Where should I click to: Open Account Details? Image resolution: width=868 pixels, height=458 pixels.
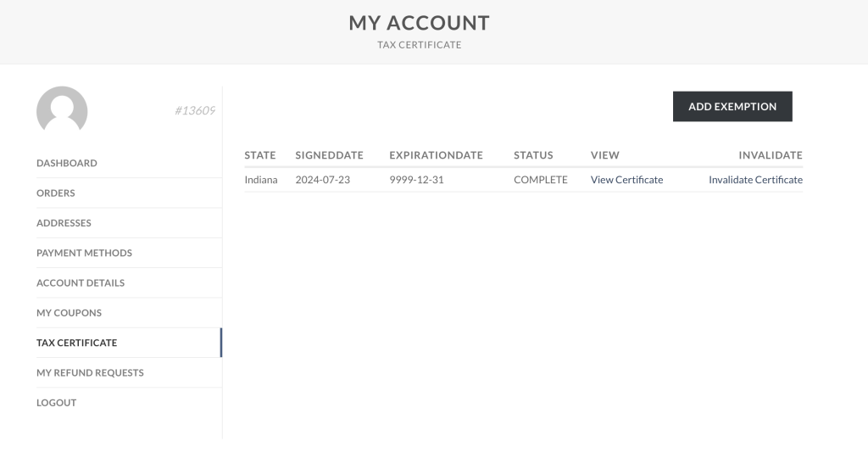click(81, 283)
